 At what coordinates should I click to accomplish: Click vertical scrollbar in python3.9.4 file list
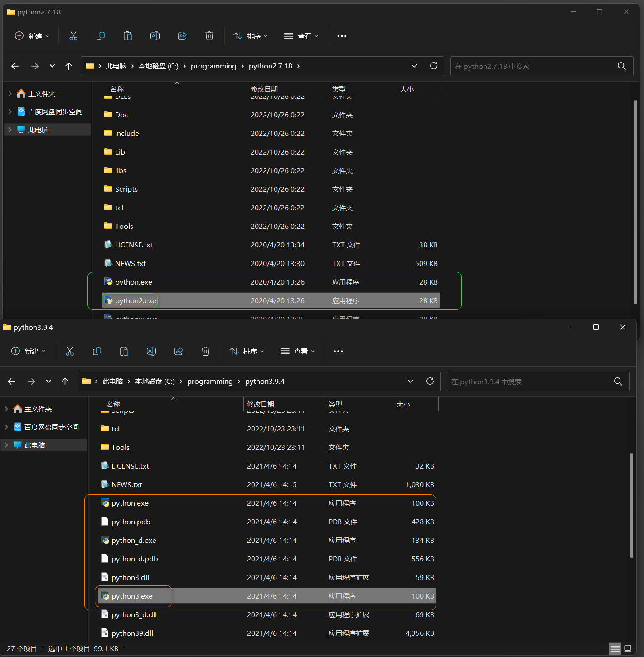coord(631,505)
